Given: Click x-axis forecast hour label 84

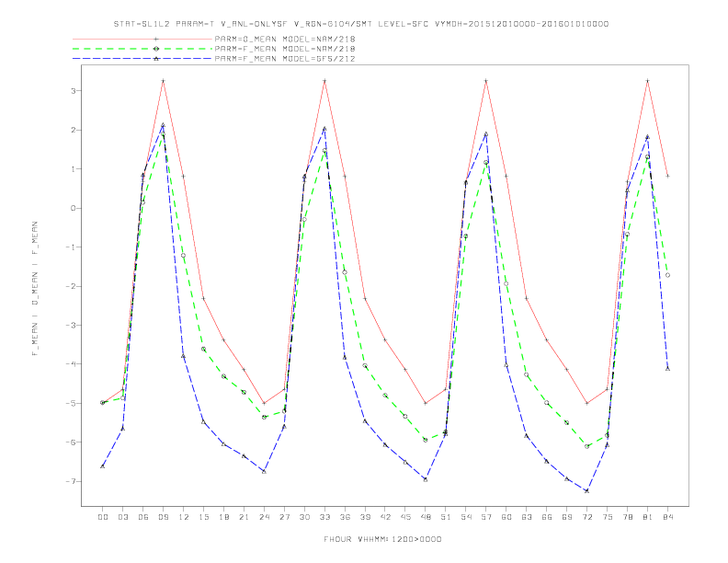Looking at the screenshot, I should tap(668, 517).
